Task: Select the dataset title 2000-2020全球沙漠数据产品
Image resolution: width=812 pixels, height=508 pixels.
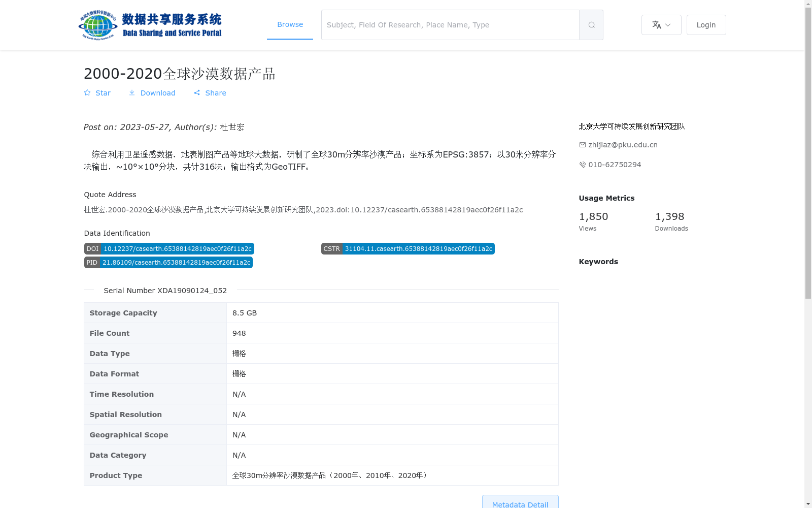Action: tap(179, 74)
